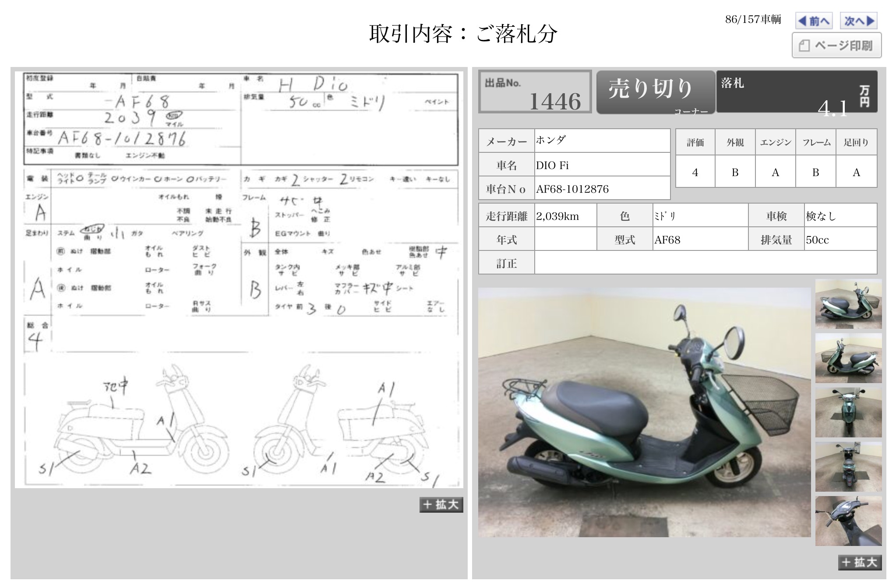Select the second thumbnail showing the scooter's left side
The width and height of the screenshot is (896, 588).
848,358
